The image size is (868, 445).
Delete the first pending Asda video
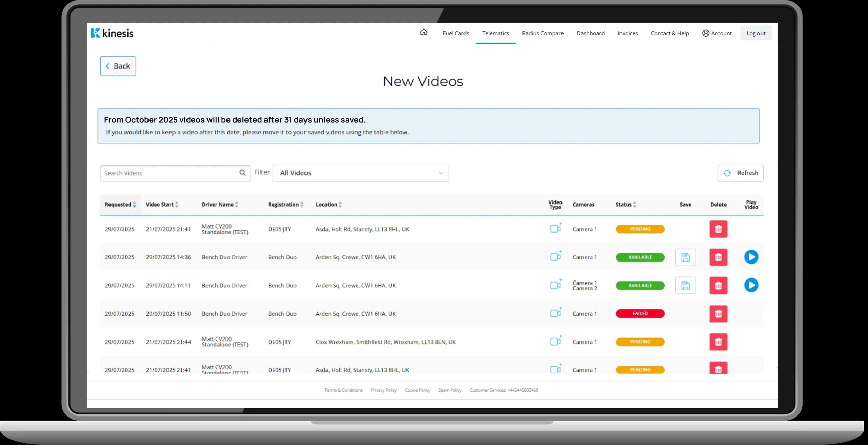coord(718,229)
